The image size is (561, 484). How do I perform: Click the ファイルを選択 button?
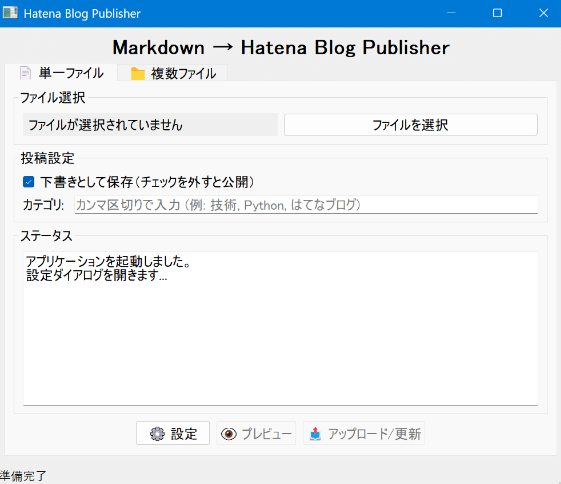click(411, 125)
